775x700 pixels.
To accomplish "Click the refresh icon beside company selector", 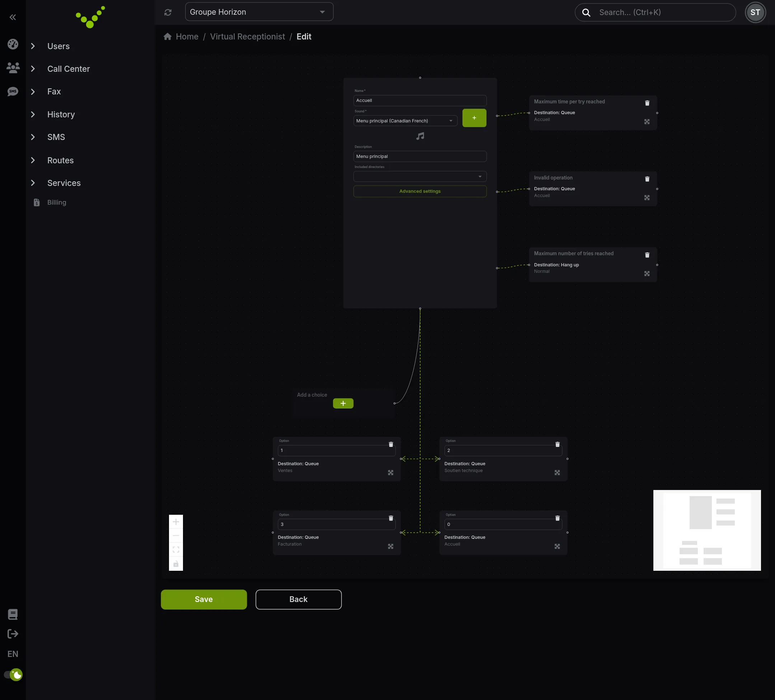I will click(x=168, y=12).
